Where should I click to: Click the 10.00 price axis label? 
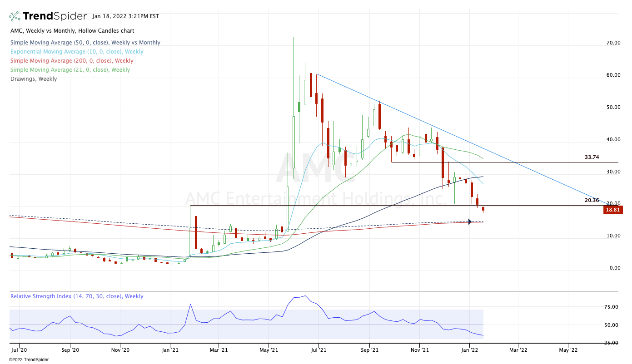(613, 236)
